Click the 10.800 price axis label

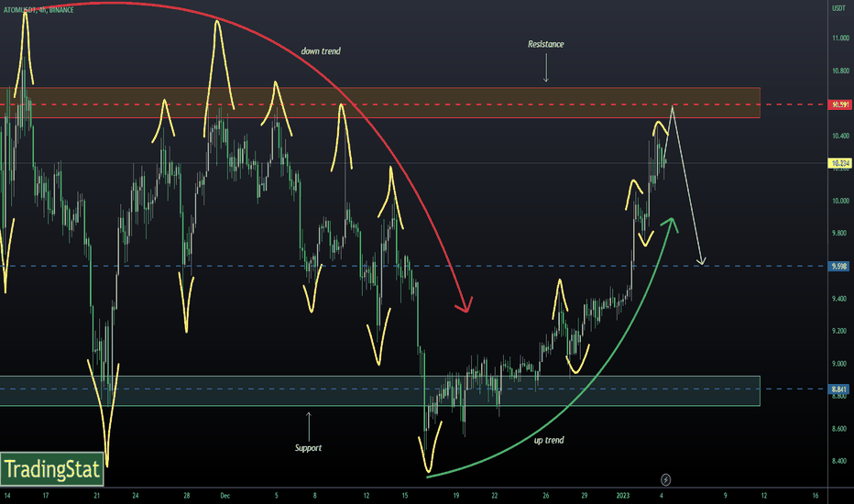coord(840,71)
